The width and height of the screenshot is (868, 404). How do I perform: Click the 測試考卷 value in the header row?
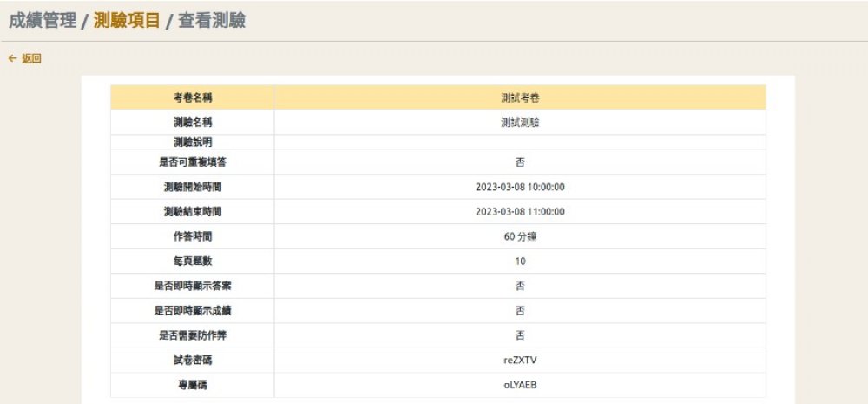[520, 97]
